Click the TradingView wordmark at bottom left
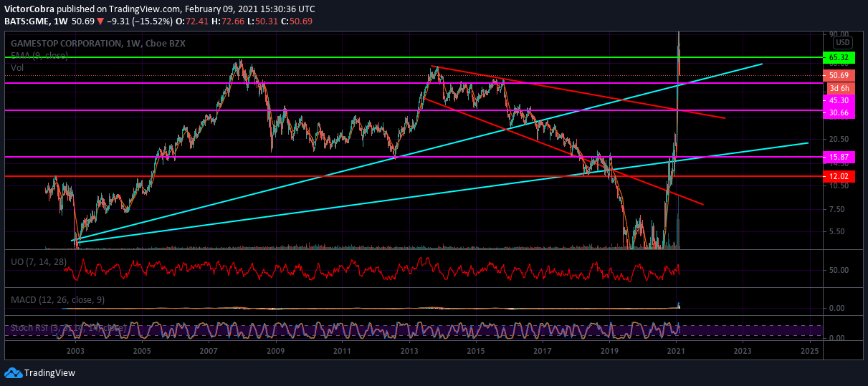868x386 pixels. (x=49, y=373)
